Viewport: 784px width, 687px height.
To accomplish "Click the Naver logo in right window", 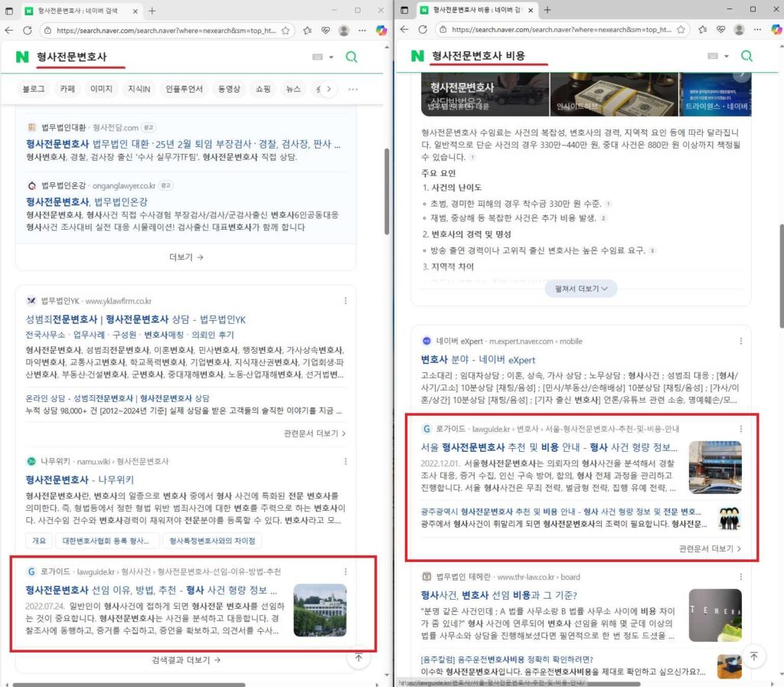I will click(x=417, y=56).
